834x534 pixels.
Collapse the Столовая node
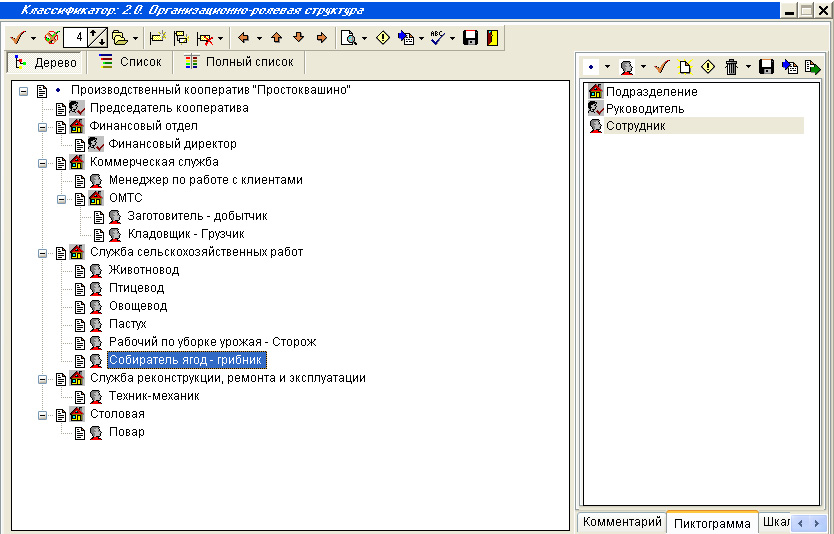pyautogui.click(x=43, y=415)
